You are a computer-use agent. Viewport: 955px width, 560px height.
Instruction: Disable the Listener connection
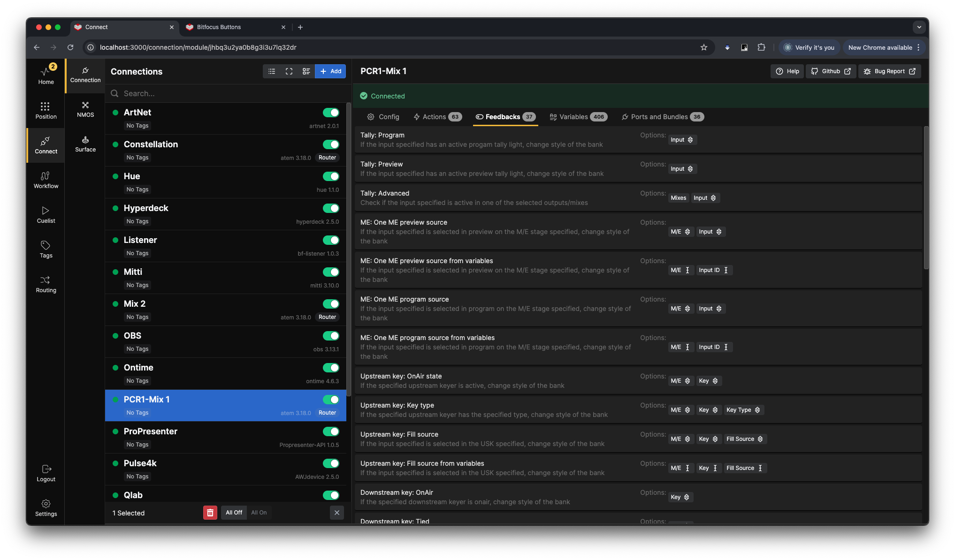click(331, 240)
